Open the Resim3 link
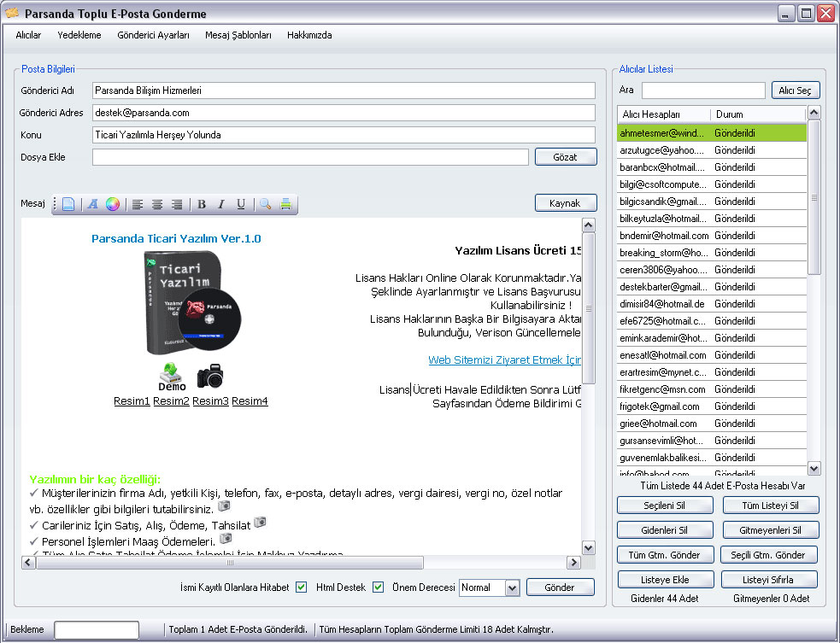Viewport: 840px width, 643px height. (x=210, y=401)
